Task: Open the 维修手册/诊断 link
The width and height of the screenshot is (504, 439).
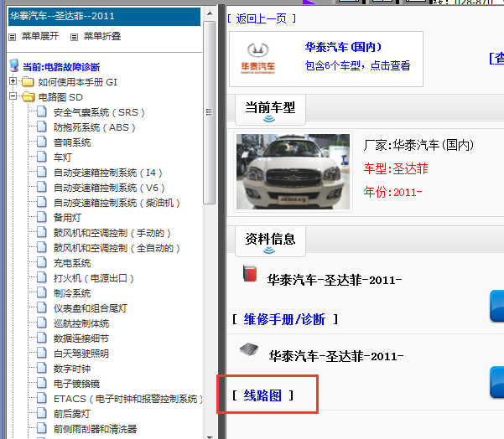Action: pos(284,319)
